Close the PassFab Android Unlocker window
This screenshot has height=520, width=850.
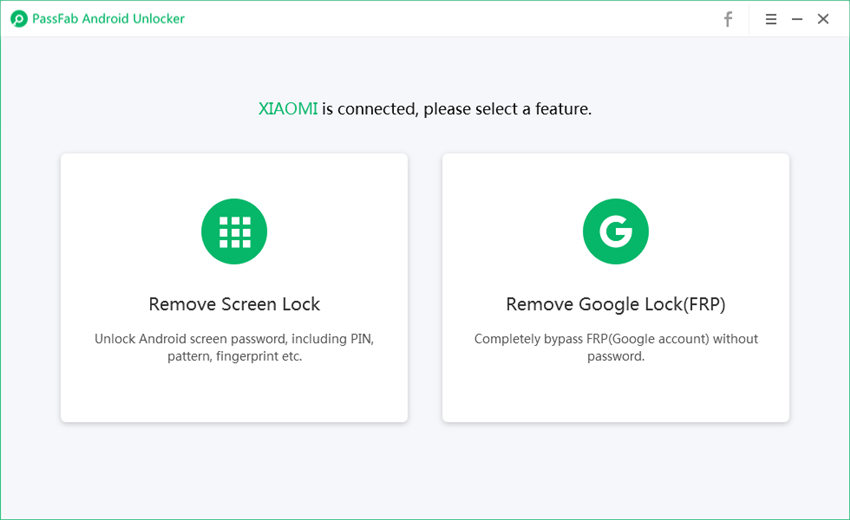coord(823,19)
